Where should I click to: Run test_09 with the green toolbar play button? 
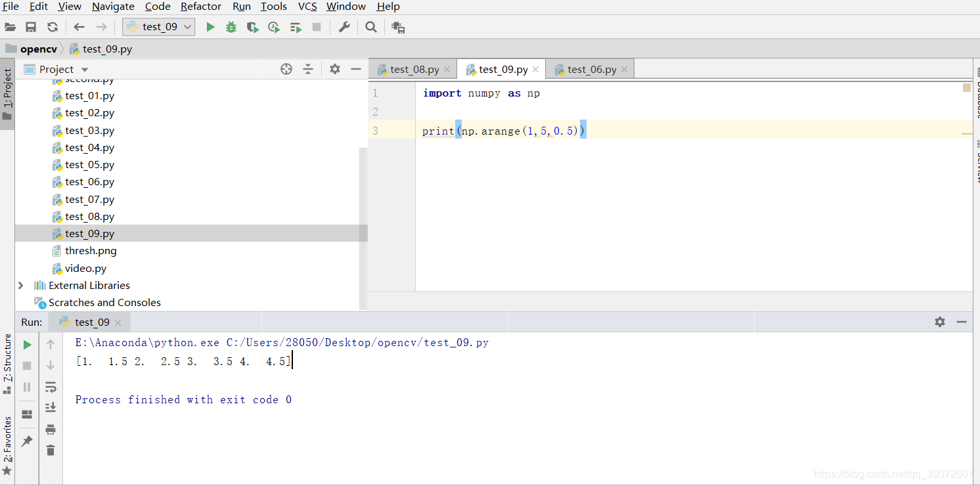210,27
